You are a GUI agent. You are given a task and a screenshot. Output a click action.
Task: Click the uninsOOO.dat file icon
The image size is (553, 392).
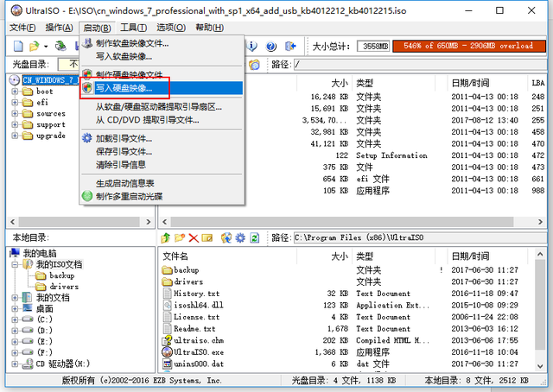click(x=167, y=364)
